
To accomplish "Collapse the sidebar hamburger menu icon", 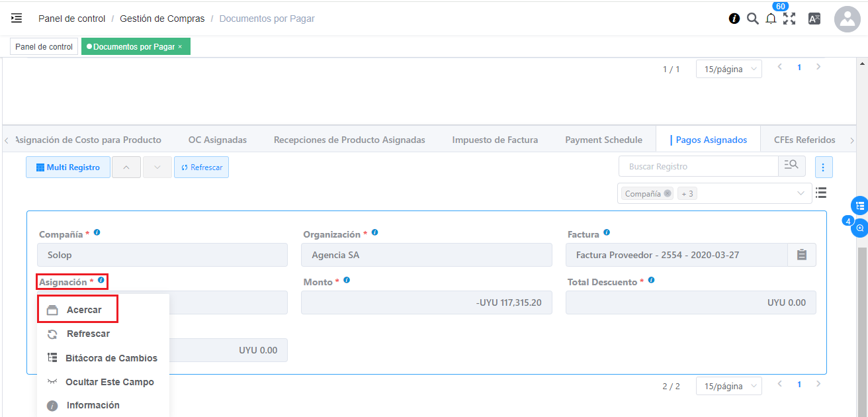I will [x=17, y=19].
